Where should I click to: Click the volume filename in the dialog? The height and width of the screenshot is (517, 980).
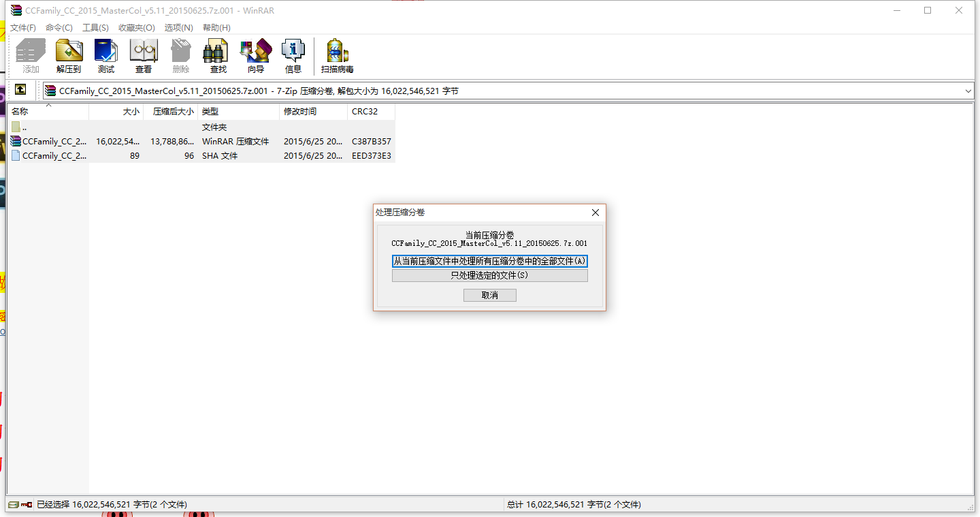(x=489, y=243)
